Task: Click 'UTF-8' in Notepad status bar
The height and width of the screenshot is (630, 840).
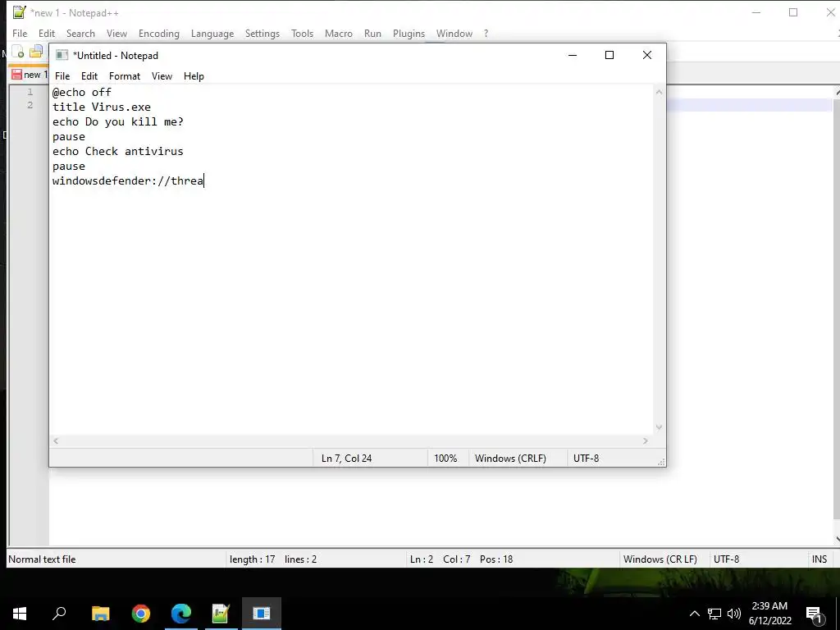Action: click(586, 459)
